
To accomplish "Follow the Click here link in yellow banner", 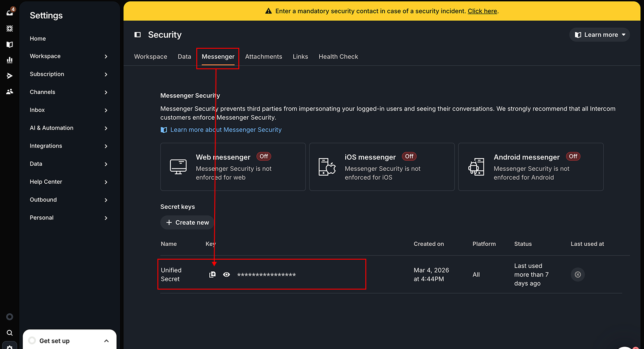I will pos(482,11).
